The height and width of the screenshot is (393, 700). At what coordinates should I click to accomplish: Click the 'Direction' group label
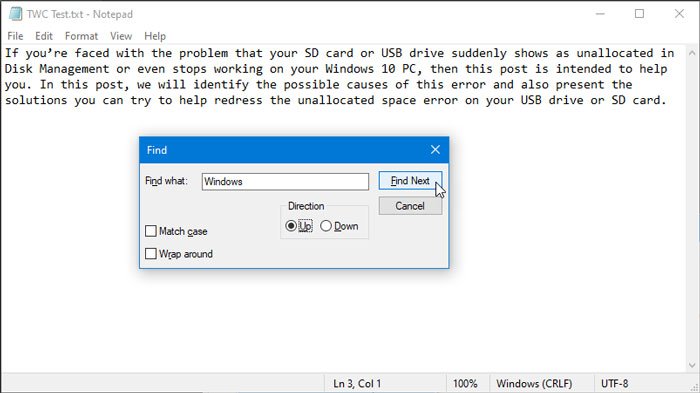point(306,206)
